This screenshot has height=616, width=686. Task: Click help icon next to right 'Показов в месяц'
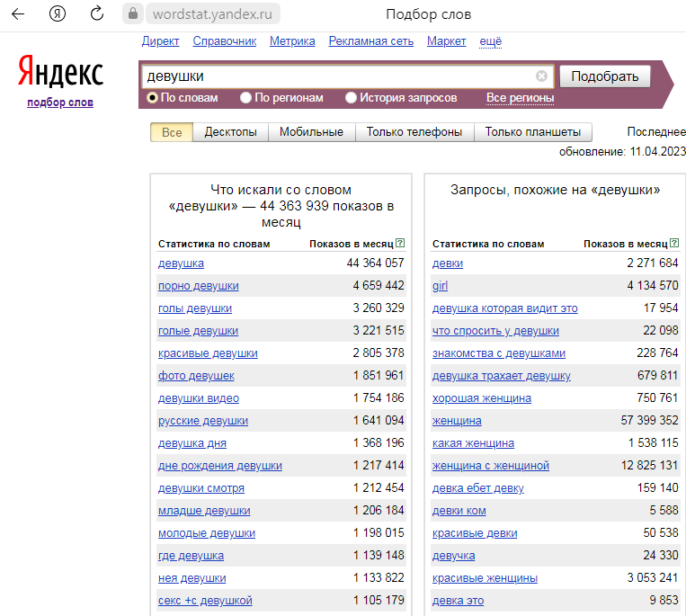pos(674,243)
